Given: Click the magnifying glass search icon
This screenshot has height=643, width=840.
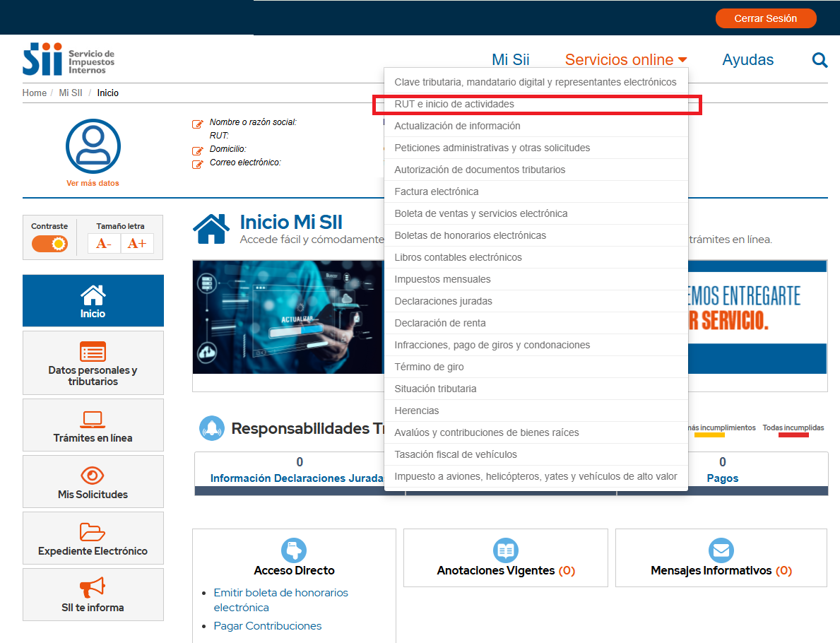Looking at the screenshot, I should click(x=820, y=60).
